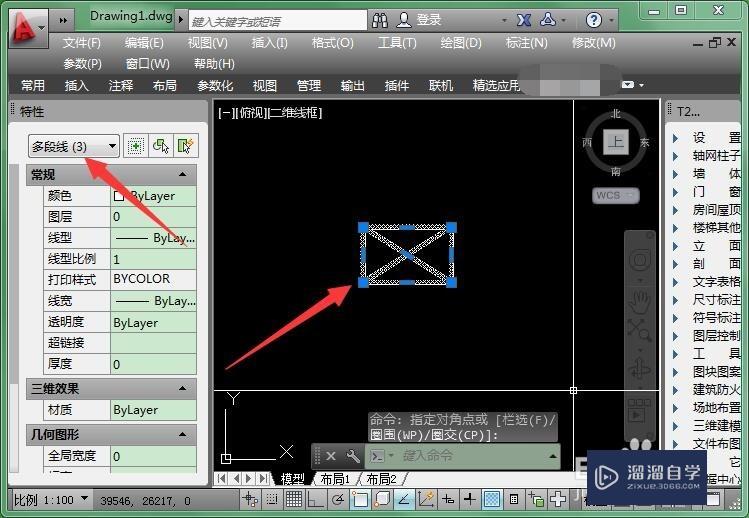Open the 文件(F) menu
Screen dimensions: 749x518
pyautogui.click(x=82, y=43)
